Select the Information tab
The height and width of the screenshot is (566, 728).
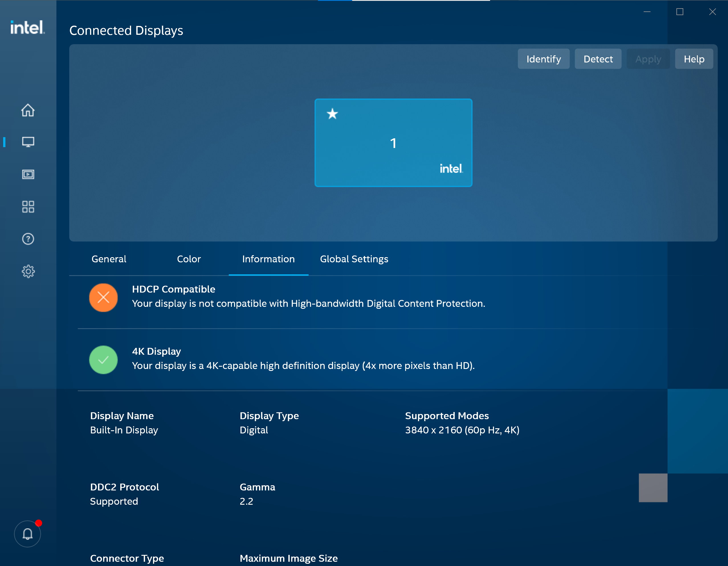[268, 259]
